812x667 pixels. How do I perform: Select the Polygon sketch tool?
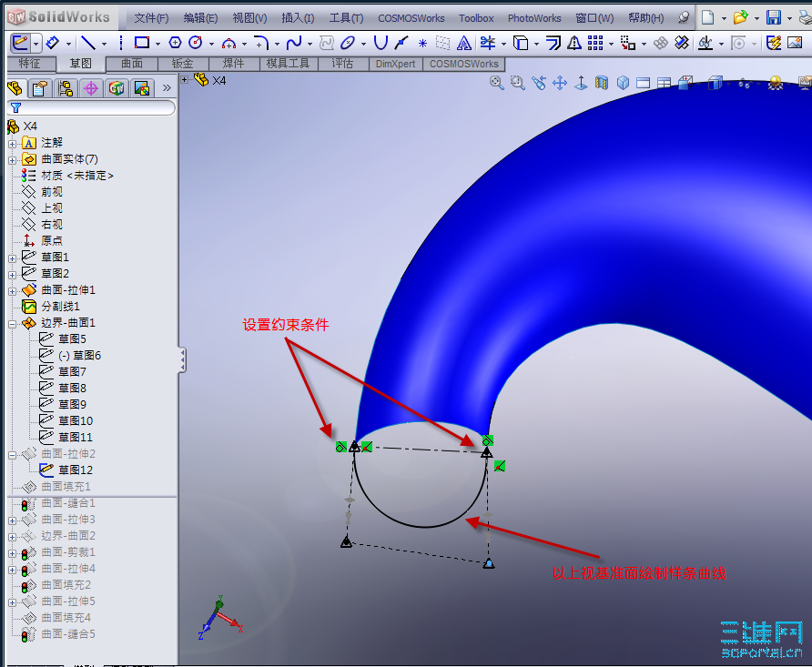[x=176, y=43]
